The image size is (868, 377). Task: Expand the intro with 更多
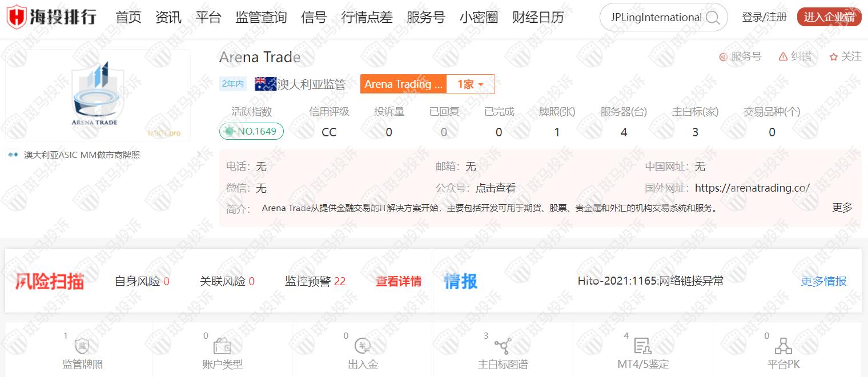point(842,208)
